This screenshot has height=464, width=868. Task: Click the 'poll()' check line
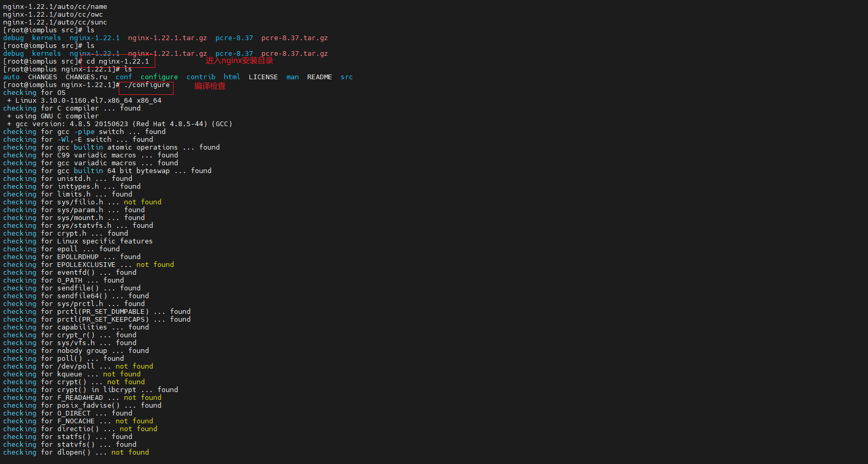(x=64, y=359)
